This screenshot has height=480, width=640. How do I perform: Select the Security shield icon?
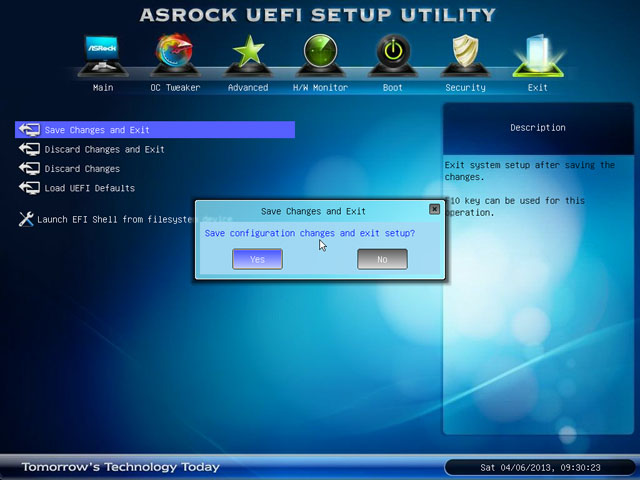pyautogui.click(x=465, y=55)
